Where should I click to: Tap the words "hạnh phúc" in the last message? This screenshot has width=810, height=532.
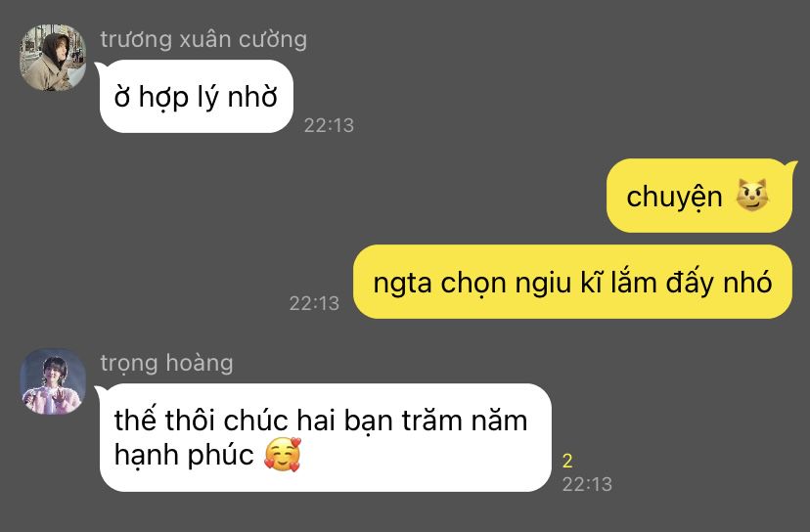[x=184, y=455]
